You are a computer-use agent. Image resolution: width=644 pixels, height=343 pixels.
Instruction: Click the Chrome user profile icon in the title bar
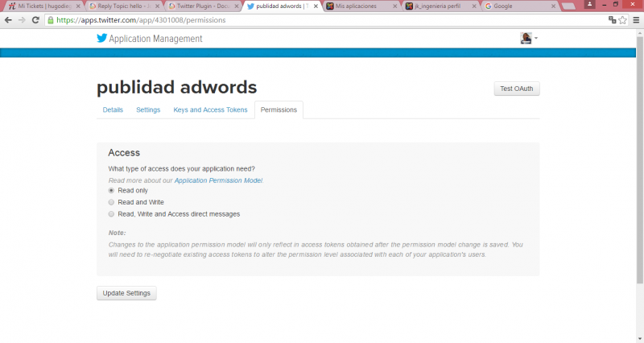(x=590, y=4)
